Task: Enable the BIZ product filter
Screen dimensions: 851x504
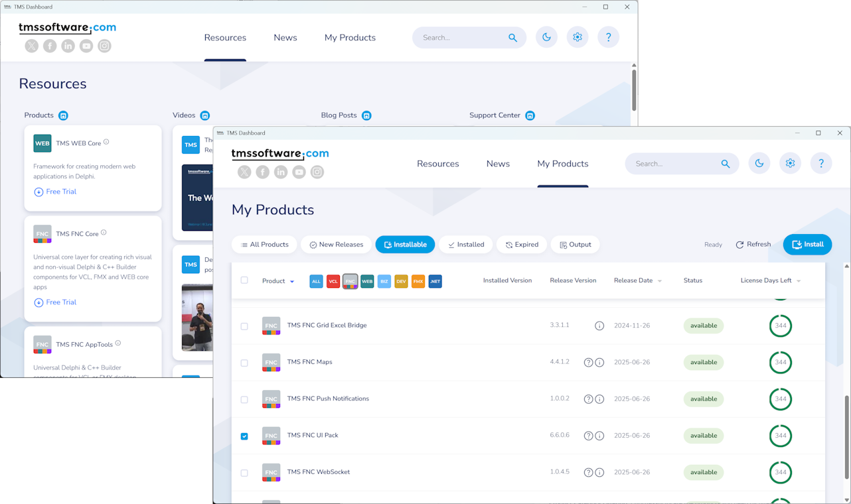Action: click(x=384, y=281)
